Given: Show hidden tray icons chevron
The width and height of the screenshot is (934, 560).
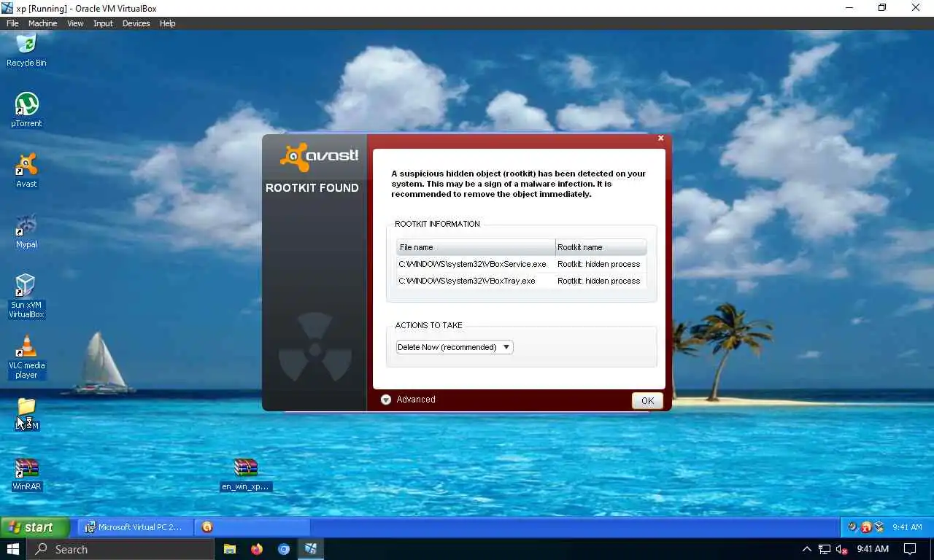Looking at the screenshot, I should 806,549.
